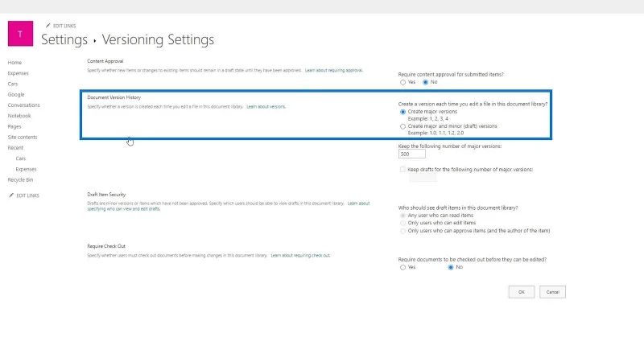The width and height of the screenshot is (644, 362).
Task: Click the pink T site logo
Action: click(21, 34)
